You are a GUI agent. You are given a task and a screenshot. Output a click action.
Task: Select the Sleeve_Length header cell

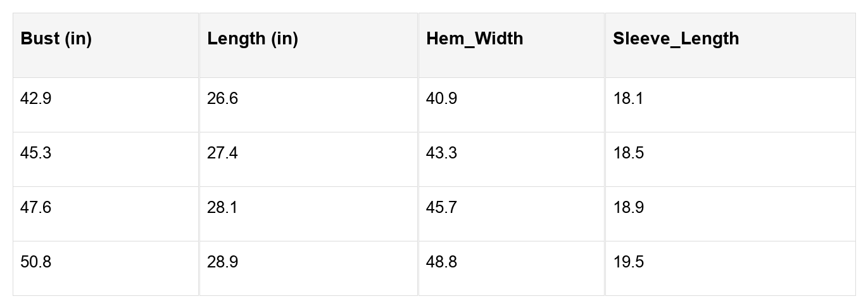(676, 39)
